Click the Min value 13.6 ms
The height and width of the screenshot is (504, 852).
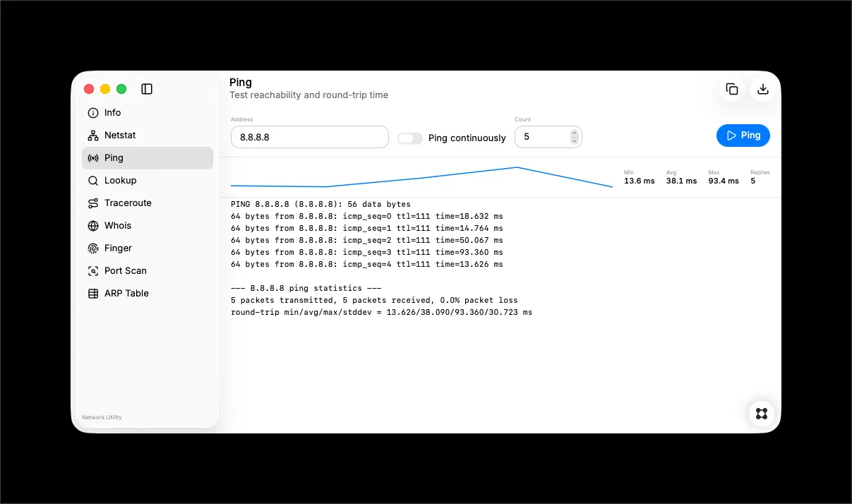[640, 181]
